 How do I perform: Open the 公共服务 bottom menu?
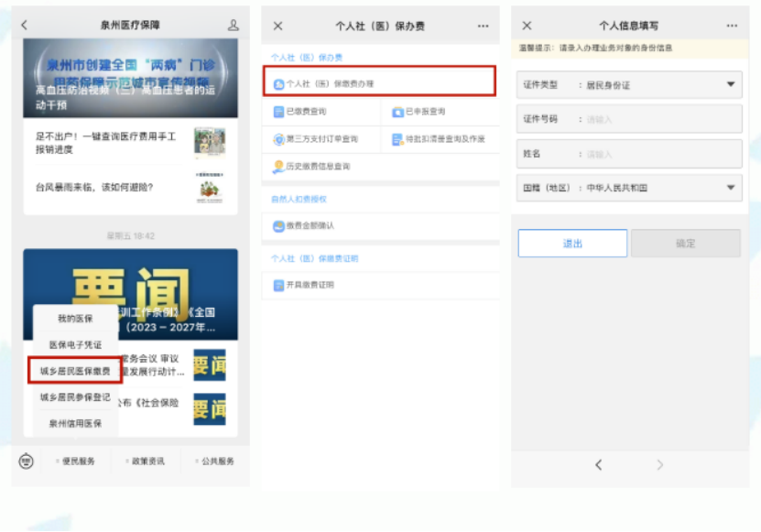[x=216, y=461]
